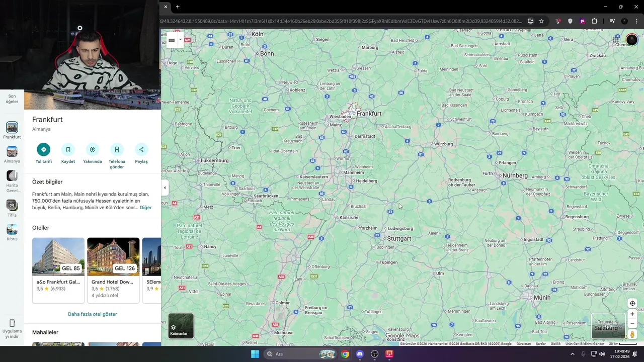The height and width of the screenshot is (362, 644).
Task: Open the Chrome extensions puzzle icon
Action: [595, 21]
